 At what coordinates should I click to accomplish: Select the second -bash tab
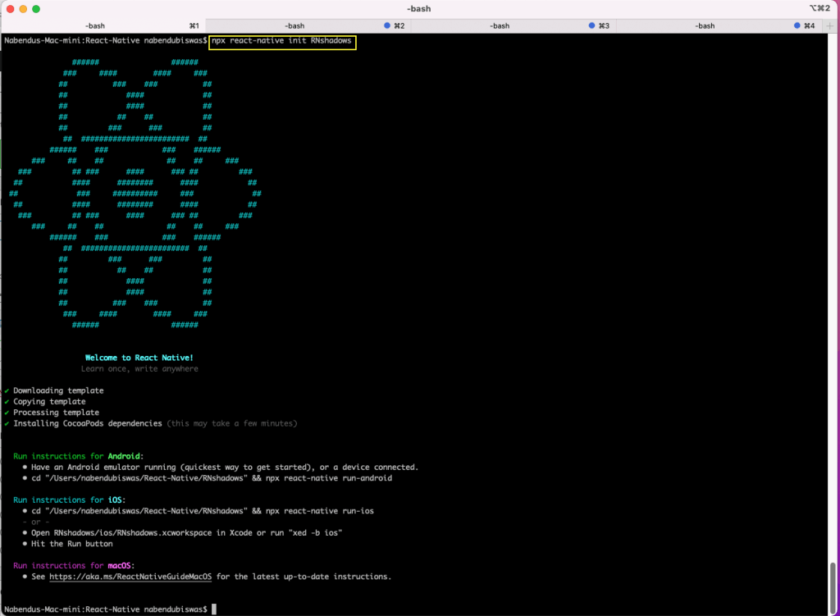coord(294,26)
